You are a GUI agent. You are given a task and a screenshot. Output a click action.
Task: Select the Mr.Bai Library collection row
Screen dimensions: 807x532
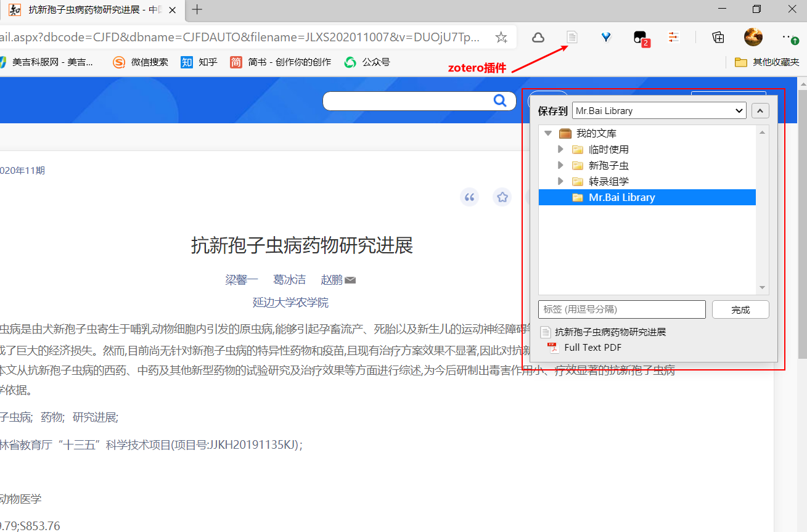coord(647,197)
